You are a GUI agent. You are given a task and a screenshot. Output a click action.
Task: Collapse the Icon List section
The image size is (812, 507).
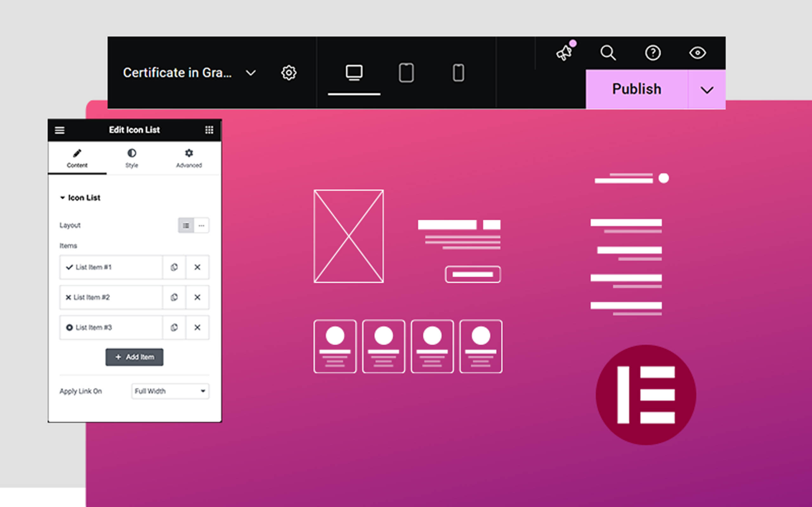[x=62, y=198]
